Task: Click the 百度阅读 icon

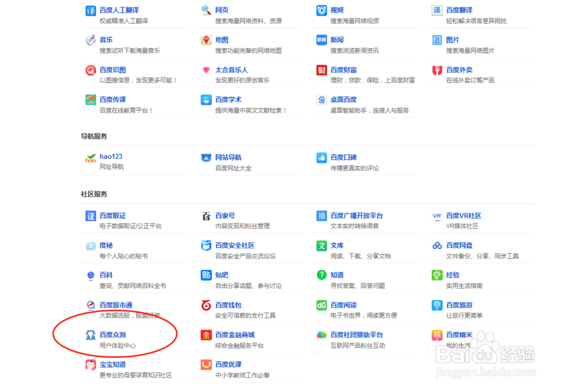Action: click(x=321, y=305)
